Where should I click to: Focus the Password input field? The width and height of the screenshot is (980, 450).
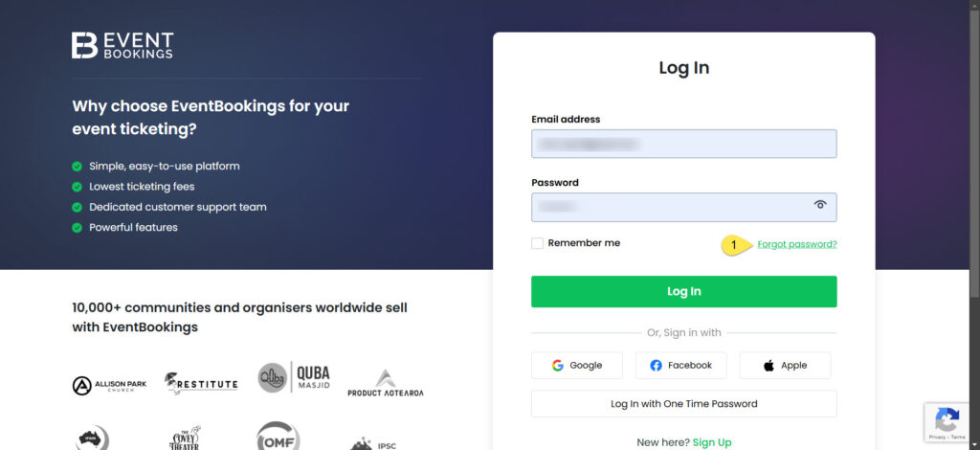(x=683, y=207)
